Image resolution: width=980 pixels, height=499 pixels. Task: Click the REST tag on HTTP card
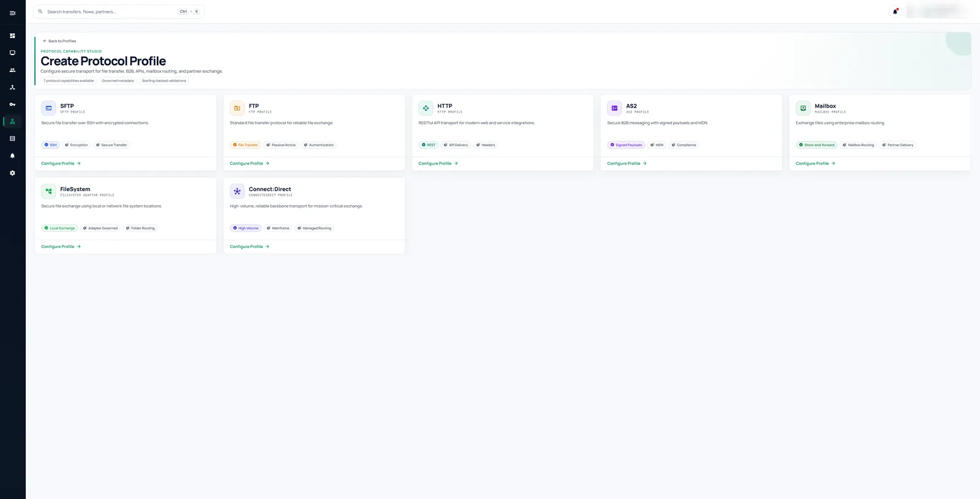(x=428, y=145)
